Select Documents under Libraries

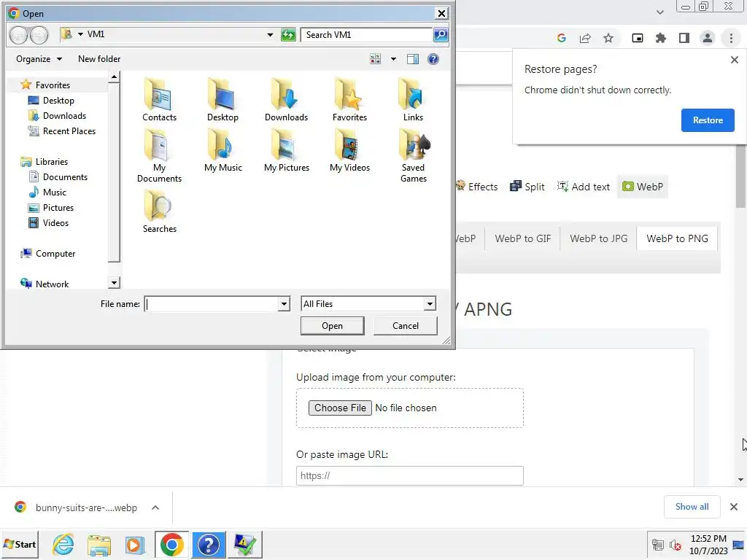coord(58,177)
